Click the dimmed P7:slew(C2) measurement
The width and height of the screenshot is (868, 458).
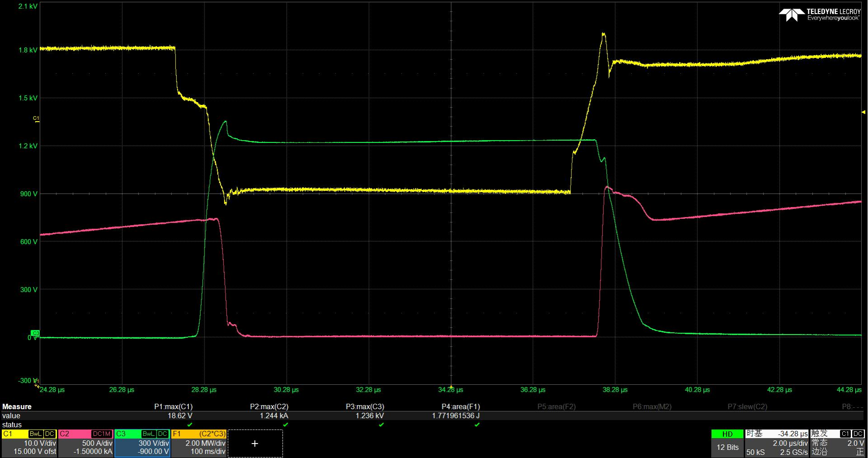[x=747, y=406]
